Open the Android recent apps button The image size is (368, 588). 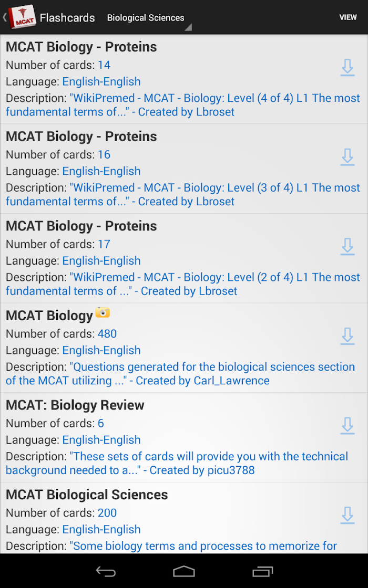pyautogui.click(x=262, y=571)
